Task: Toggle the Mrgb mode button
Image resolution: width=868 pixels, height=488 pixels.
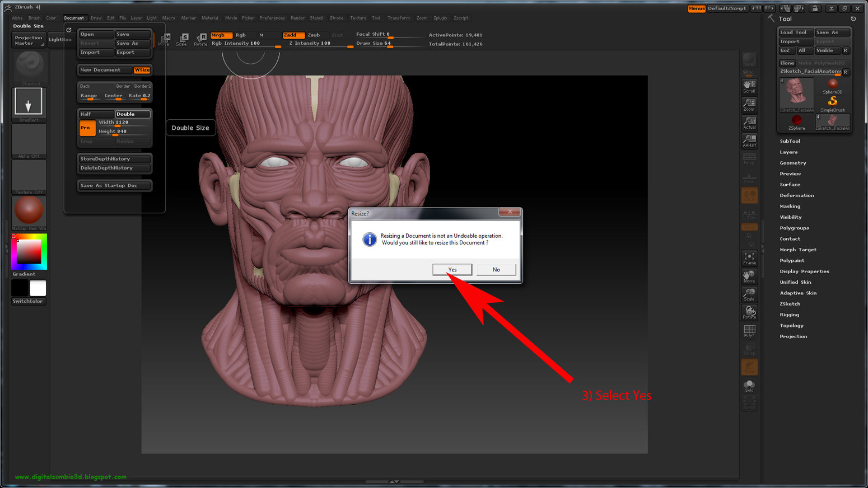Action: [221, 35]
